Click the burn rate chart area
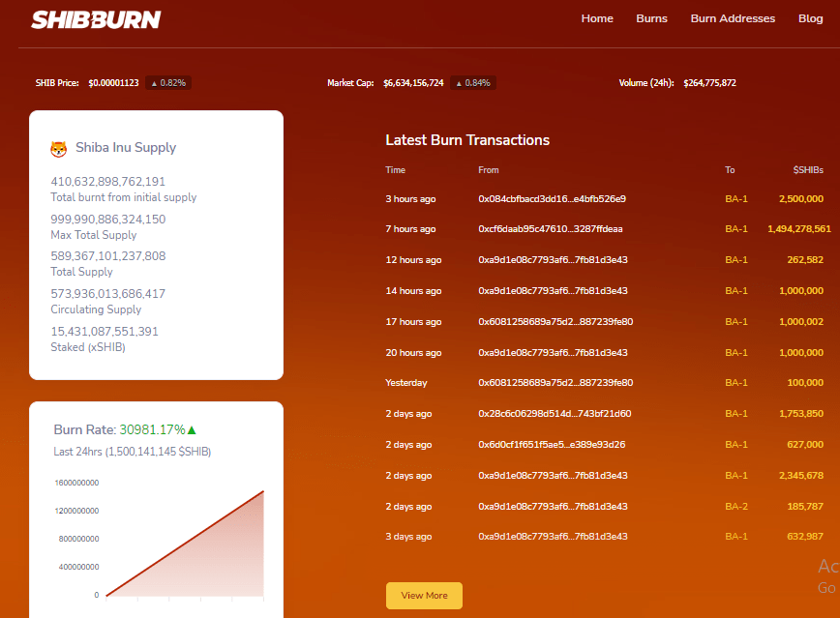This screenshot has height=618, width=840. click(184, 542)
